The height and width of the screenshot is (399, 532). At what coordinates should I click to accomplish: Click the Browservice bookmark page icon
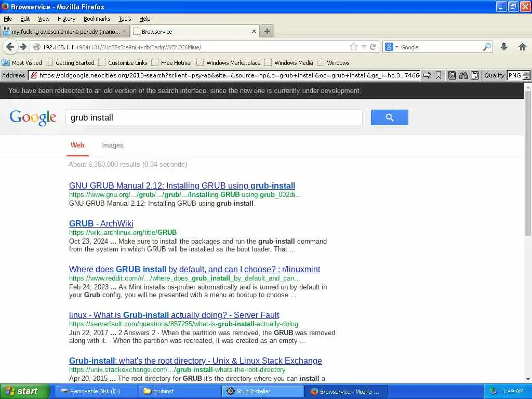click(438, 75)
